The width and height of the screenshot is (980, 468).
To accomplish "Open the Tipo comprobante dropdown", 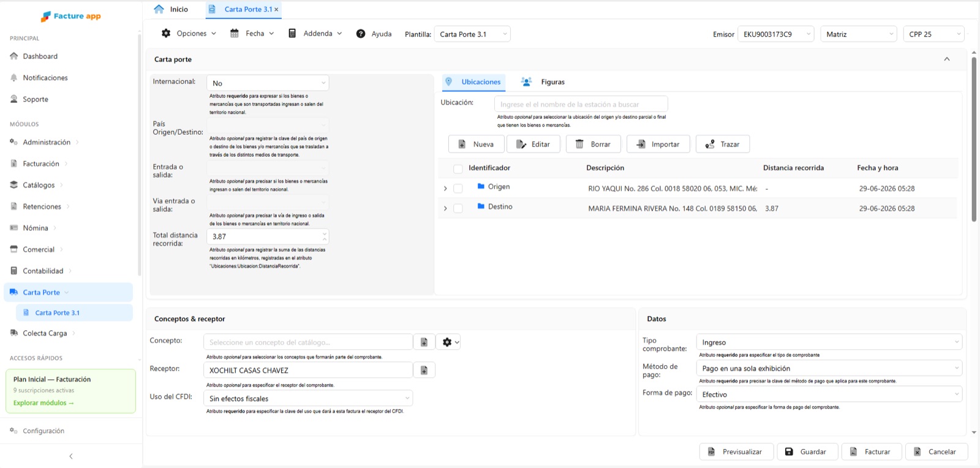I will point(829,342).
